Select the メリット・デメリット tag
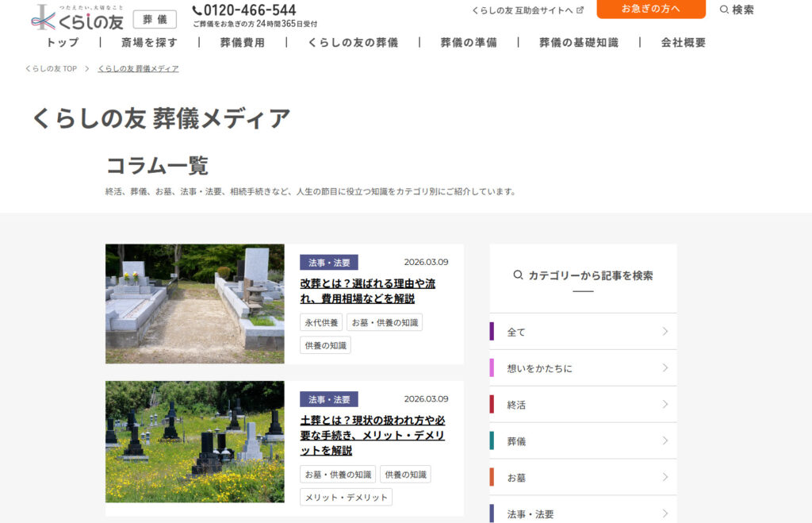 (346, 497)
